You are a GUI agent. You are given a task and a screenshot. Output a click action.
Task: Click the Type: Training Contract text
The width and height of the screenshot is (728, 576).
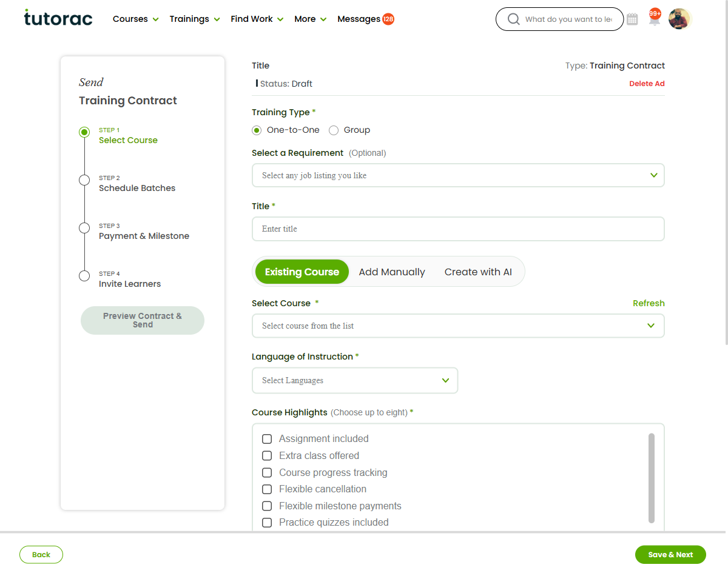tap(615, 65)
